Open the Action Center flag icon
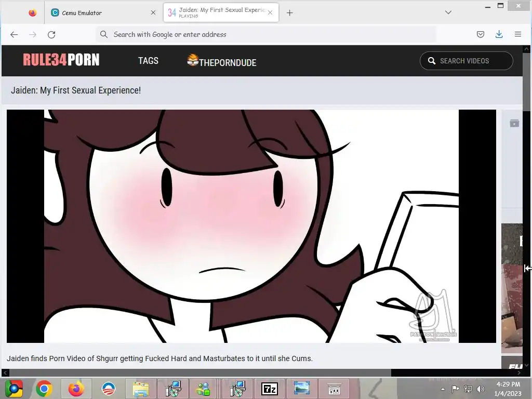This screenshot has height=399, width=532. (x=455, y=389)
